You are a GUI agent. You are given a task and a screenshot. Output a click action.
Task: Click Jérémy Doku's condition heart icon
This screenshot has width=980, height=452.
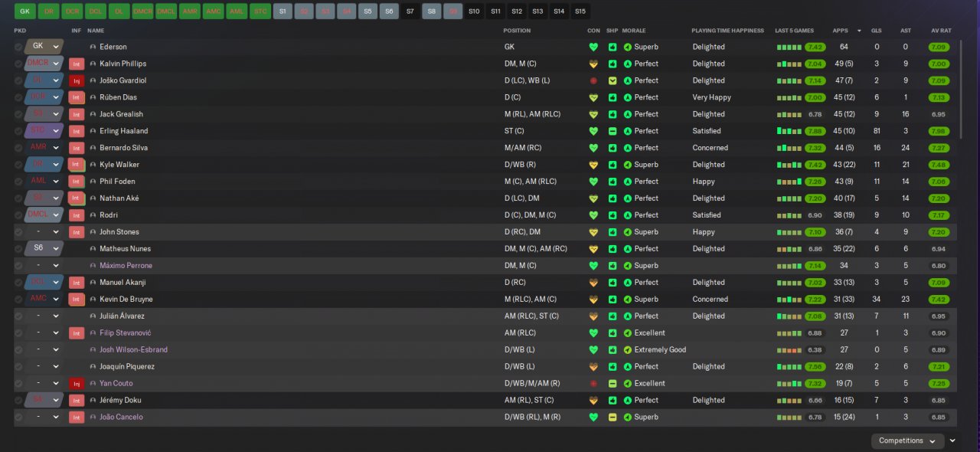(x=593, y=400)
